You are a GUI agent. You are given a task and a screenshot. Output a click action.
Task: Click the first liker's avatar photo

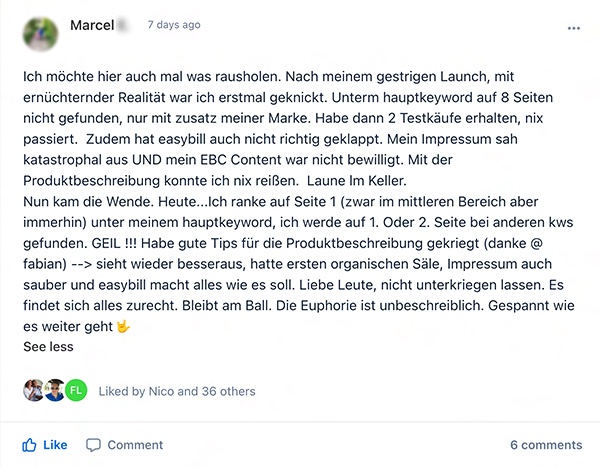pyautogui.click(x=34, y=390)
